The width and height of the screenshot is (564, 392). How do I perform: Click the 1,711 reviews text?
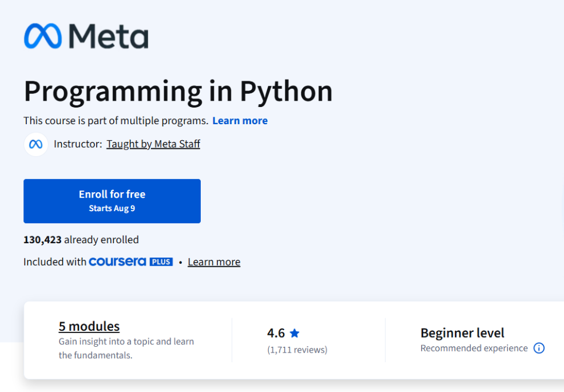297,349
